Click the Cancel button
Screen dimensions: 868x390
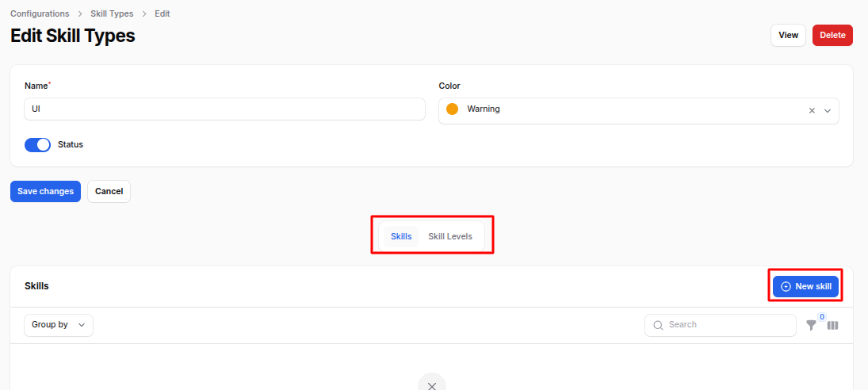[x=109, y=191]
